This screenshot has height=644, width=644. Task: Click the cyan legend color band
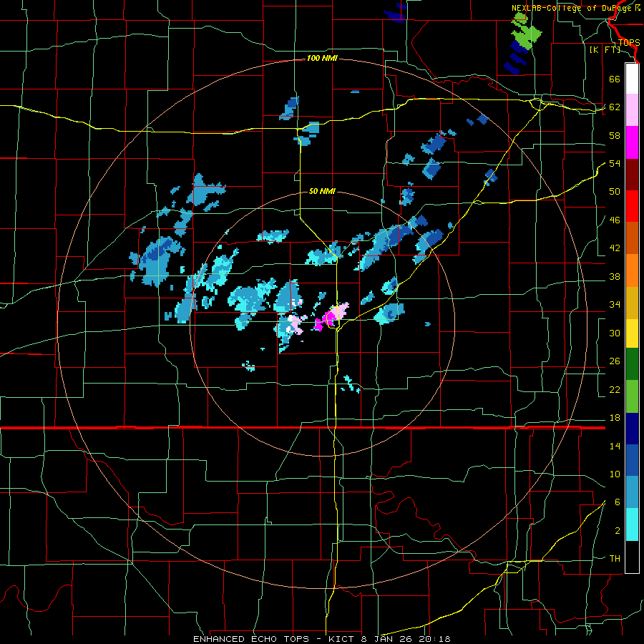click(x=632, y=525)
